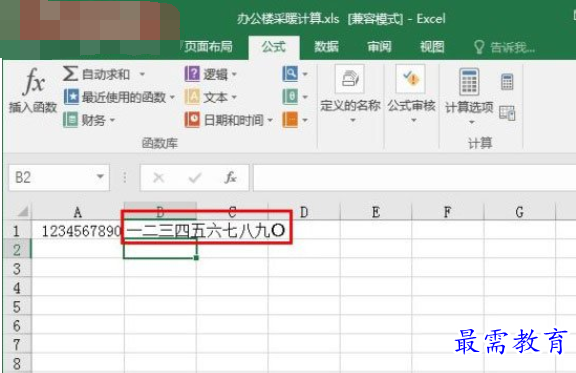The image size is (576, 373).
Task: Switch to the 公式 tab
Action: click(x=274, y=47)
